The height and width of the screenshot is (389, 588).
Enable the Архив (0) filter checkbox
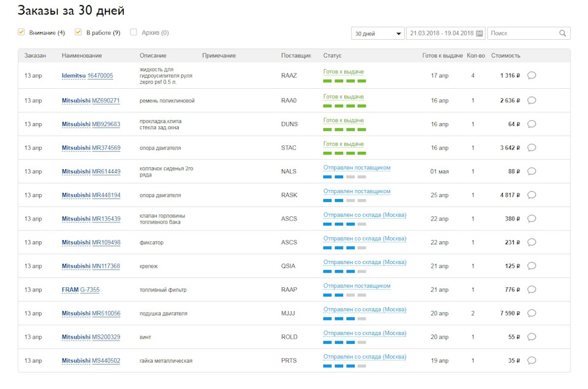pos(134,32)
